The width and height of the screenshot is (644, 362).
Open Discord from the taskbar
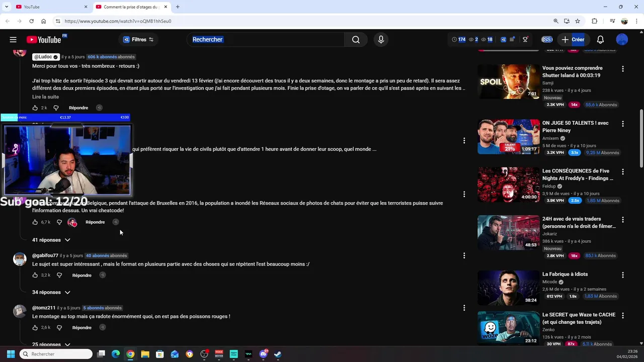pyautogui.click(x=263, y=354)
